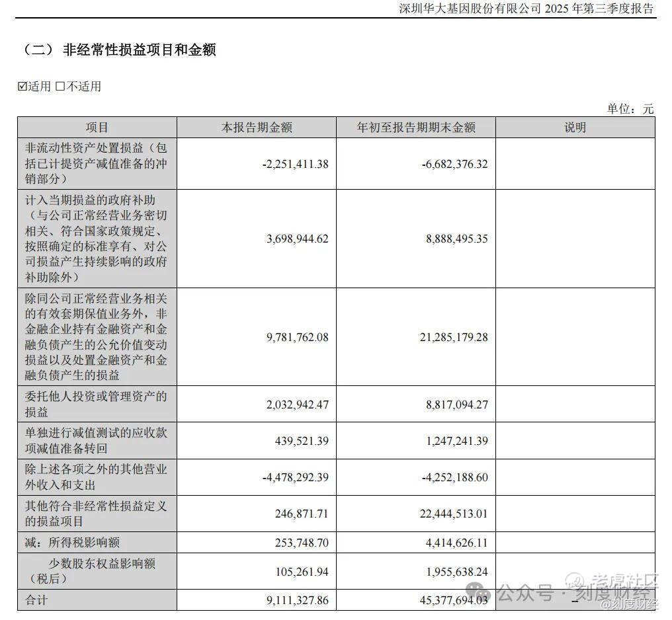Click the value -4,478,292.39
The image size is (672, 620).
295,477
